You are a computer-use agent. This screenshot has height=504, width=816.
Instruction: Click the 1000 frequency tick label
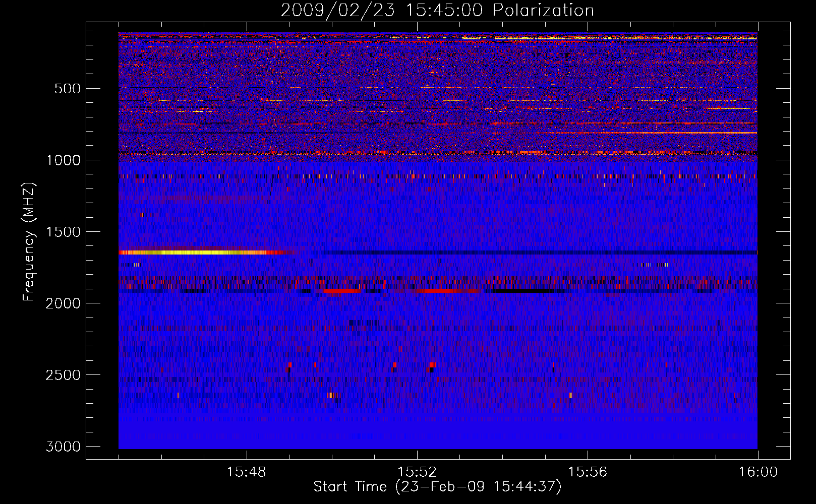coord(63,160)
